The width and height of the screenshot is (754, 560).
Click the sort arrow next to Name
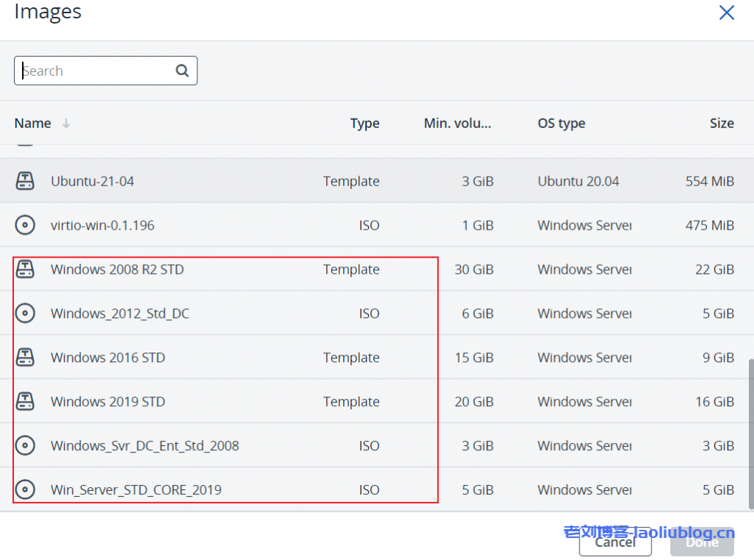click(66, 124)
